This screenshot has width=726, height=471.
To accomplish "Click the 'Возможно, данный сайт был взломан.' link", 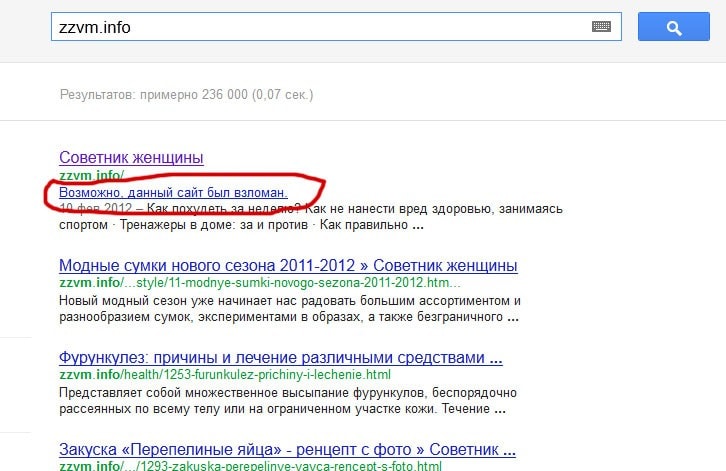I will point(173,192).
